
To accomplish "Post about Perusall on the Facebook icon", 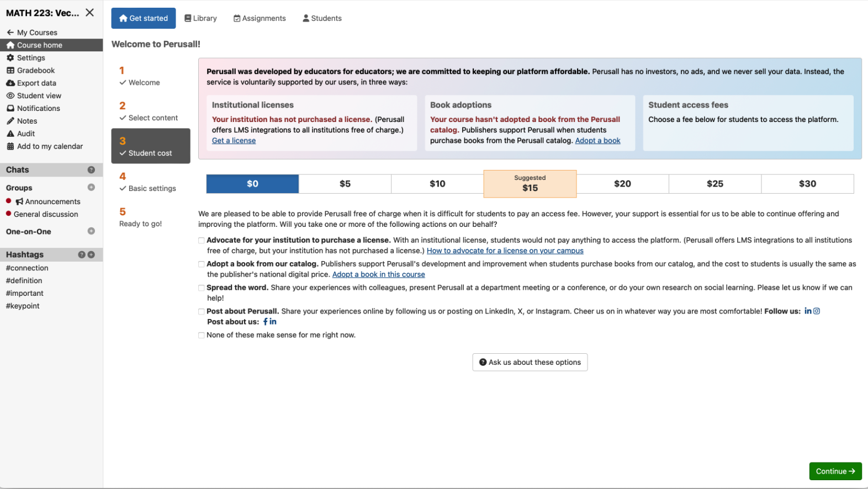I will click(265, 322).
